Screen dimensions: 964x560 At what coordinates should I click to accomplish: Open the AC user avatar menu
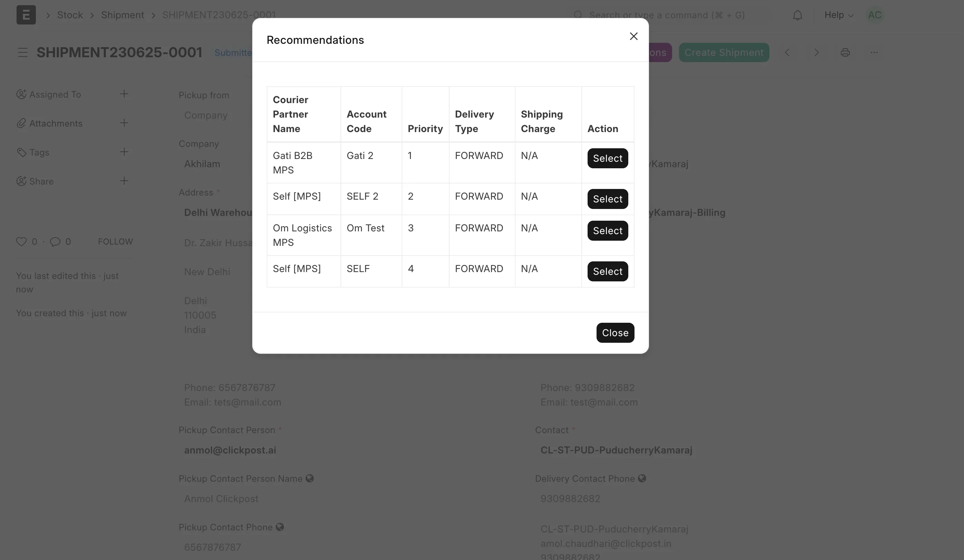tap(875, 15)
